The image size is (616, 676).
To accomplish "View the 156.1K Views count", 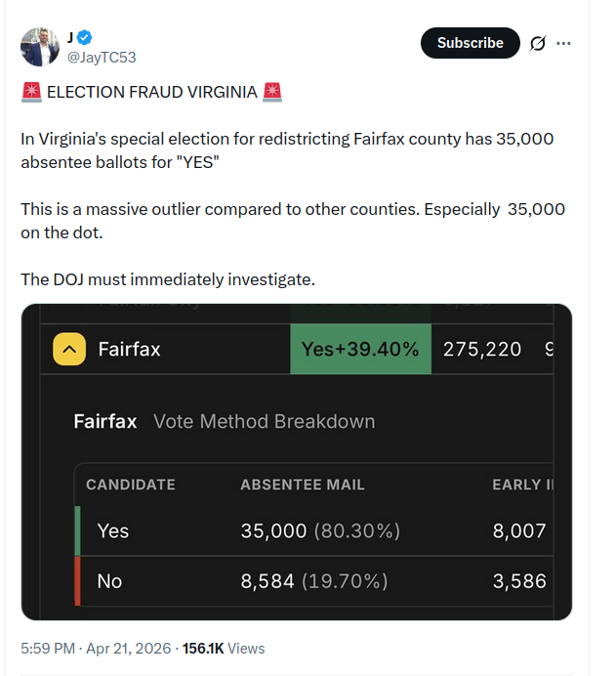I will [224, 649].
